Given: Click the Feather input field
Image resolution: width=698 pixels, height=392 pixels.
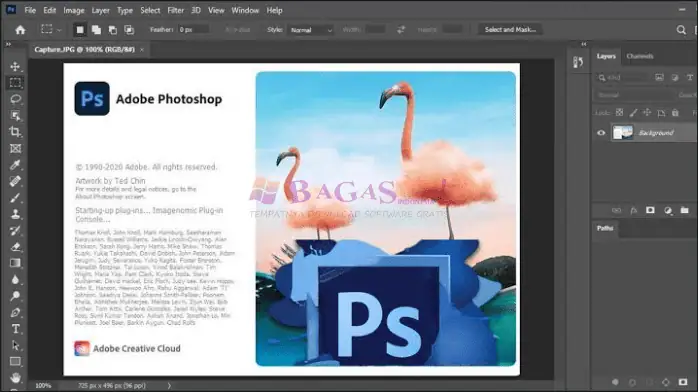Looking at the screenshot, I should pyautogui.click(x=193, y=29).
